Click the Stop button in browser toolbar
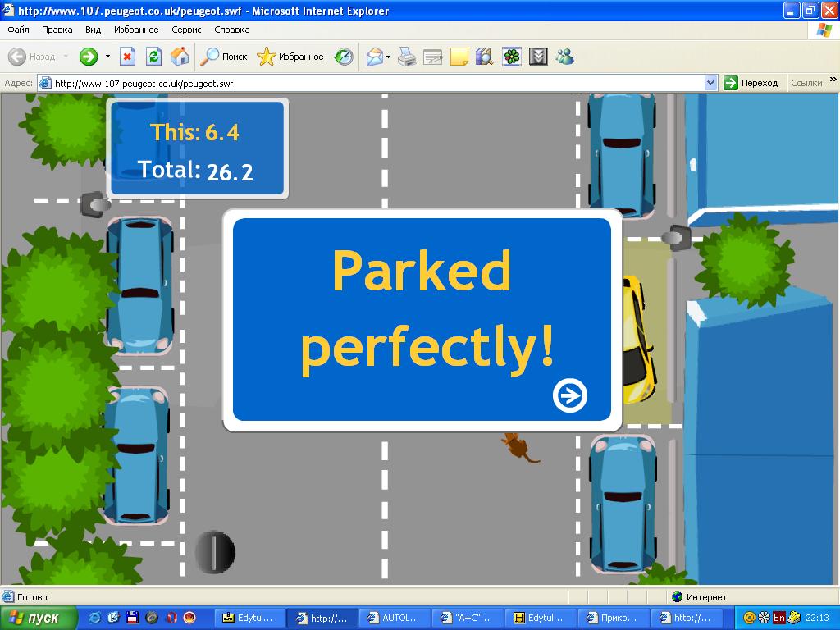 [127, 57]
